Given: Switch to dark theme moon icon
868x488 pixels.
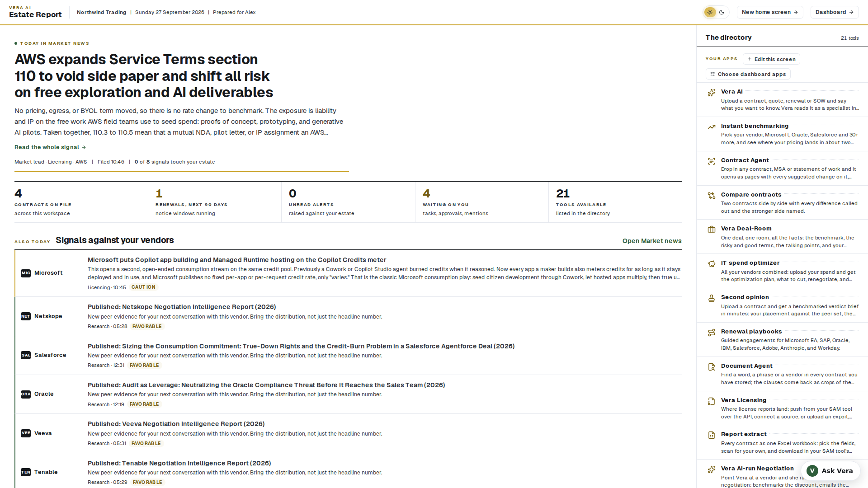Looking at the screenshot, I should pos(722,12).
